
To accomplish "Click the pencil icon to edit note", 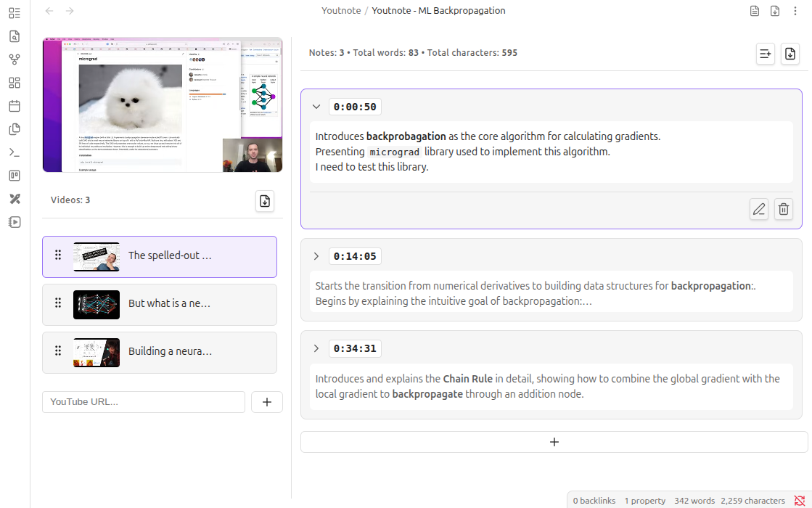I will pos(759,209).
